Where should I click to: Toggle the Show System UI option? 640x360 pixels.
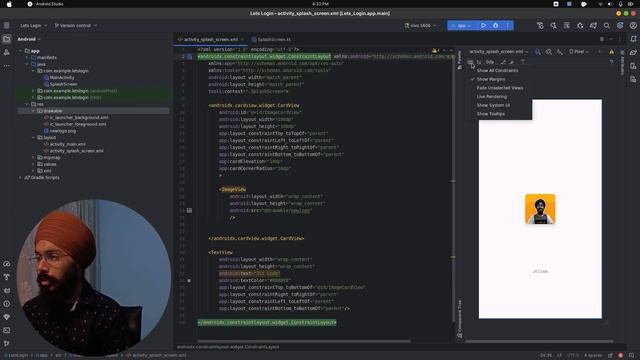pyautogui.click(x=493, y=105)
